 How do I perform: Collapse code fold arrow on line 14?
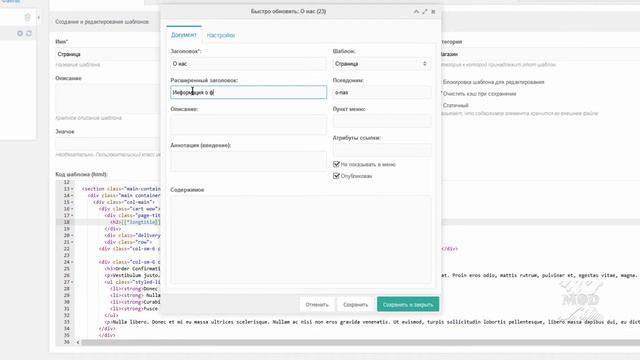coord(73,196)
